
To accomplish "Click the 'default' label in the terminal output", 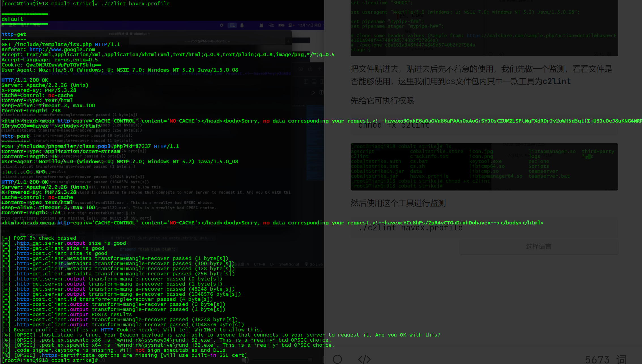I will coord(12,19).
